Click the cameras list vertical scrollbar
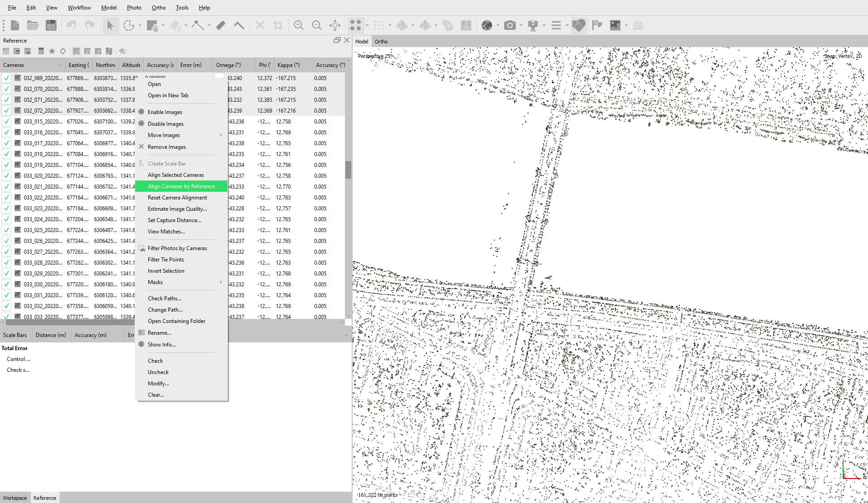This screenshot has height=503, width=868. pos(348,170)
